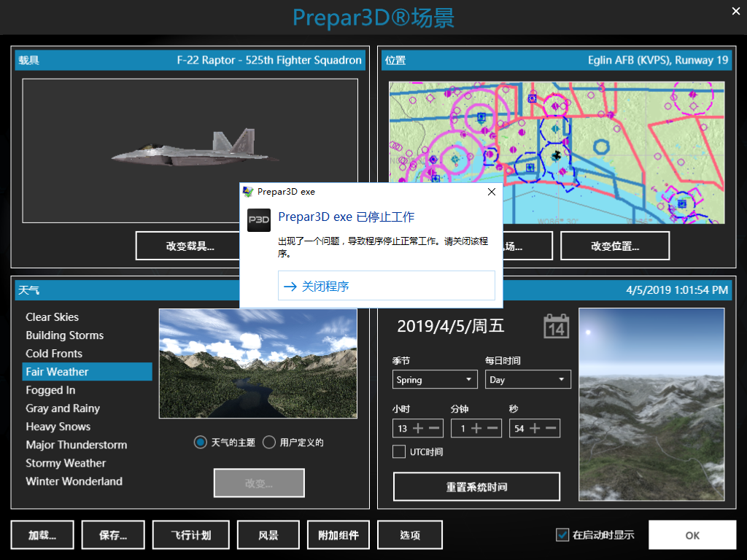
Task: Click the minutes input field showing 1
Action: coord(461,429)
